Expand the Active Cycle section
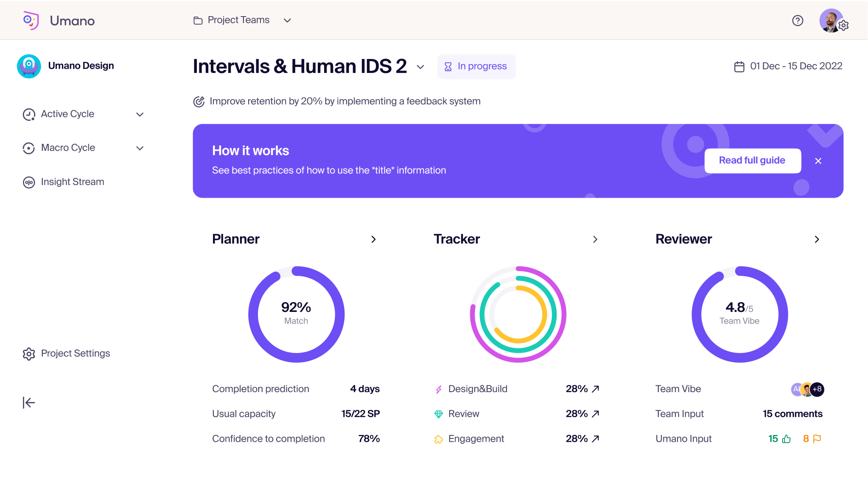The image size is (868, 491). (140, 115)
